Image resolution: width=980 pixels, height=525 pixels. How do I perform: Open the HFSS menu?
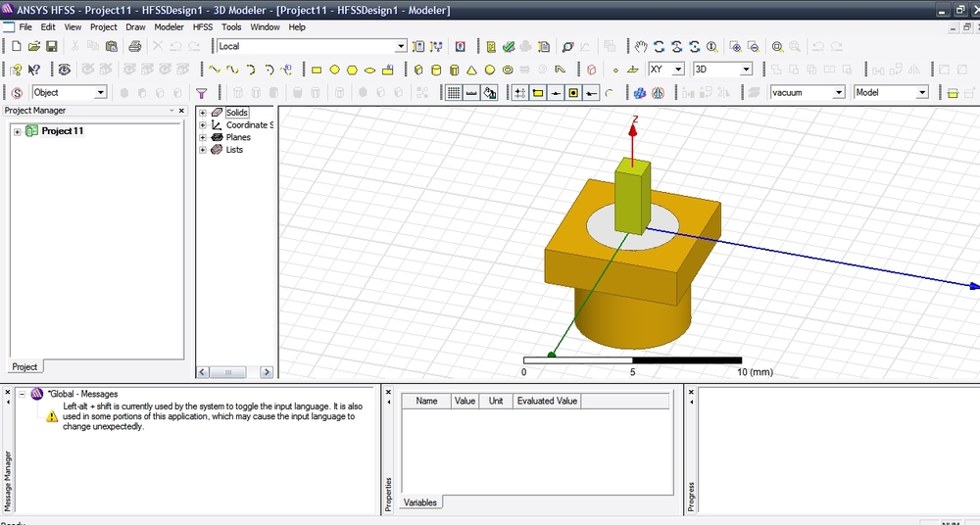point(203,26)
